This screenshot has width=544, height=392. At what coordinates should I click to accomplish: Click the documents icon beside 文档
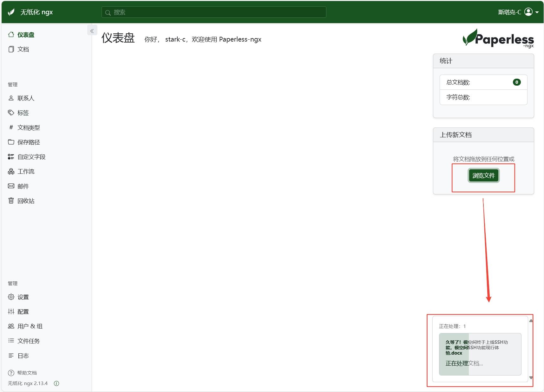[x=11, y=49]
